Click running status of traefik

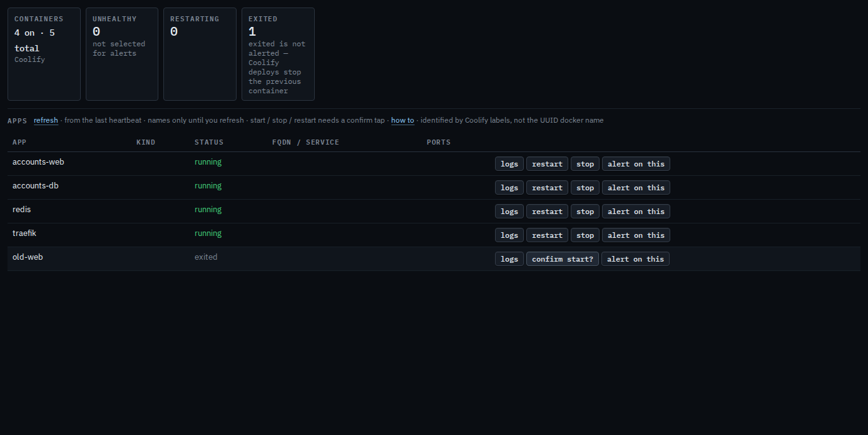(208, 233)
